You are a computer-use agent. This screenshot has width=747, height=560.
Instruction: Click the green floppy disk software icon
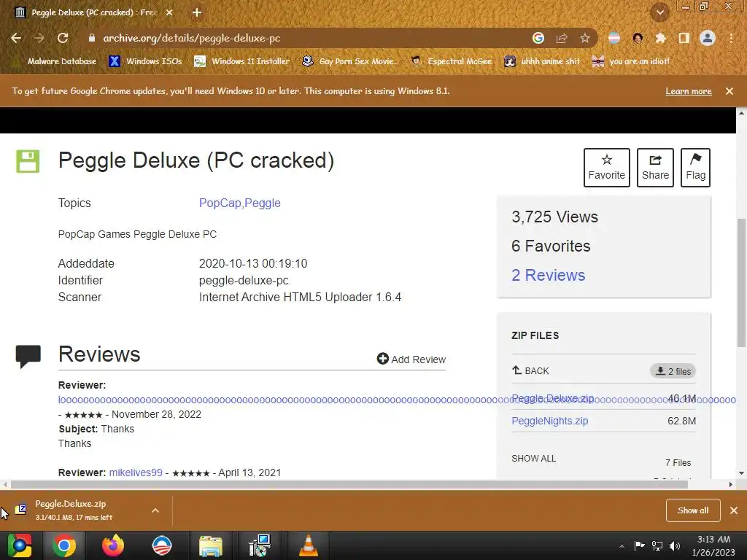[28, 161]
